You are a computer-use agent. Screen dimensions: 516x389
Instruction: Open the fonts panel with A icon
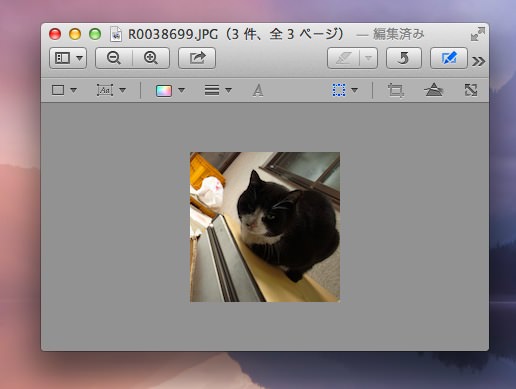coord(258,90)
